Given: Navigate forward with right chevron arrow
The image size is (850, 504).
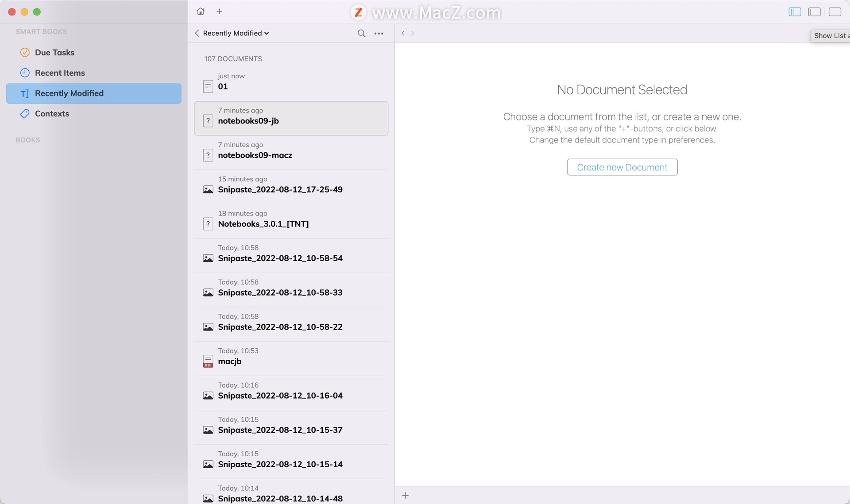Looking at the screenshot, I should coord(413,33).
